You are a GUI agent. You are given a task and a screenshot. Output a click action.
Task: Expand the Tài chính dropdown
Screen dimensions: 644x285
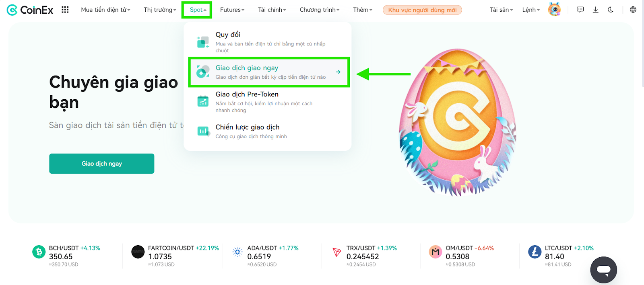click(x=272, y=10)
